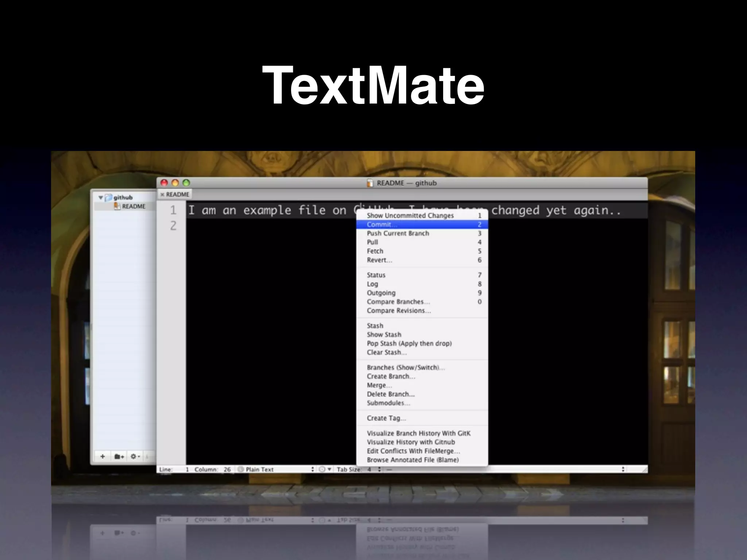Click the README document icon in title bar
747x560 pixels.
tap(370, 183)
